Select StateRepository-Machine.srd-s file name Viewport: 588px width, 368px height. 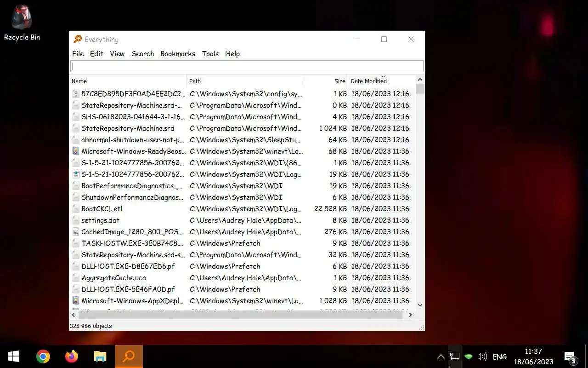133,255
